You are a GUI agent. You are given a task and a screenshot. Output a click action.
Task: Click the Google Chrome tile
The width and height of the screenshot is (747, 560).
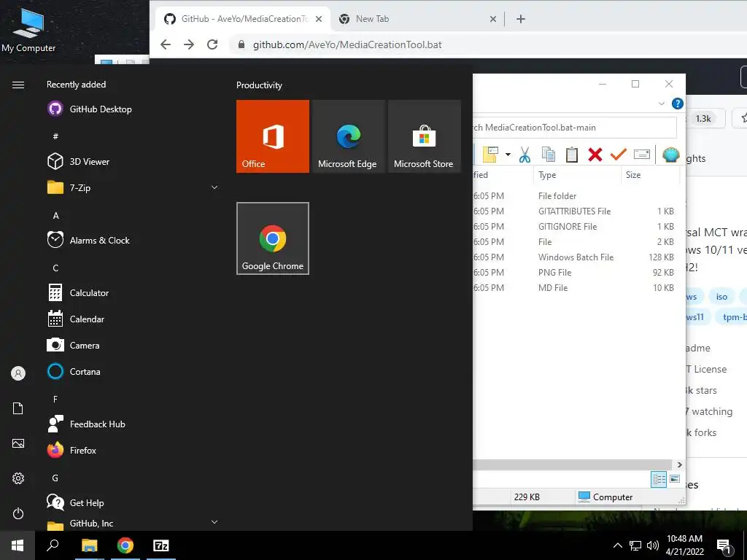(273, 238)
